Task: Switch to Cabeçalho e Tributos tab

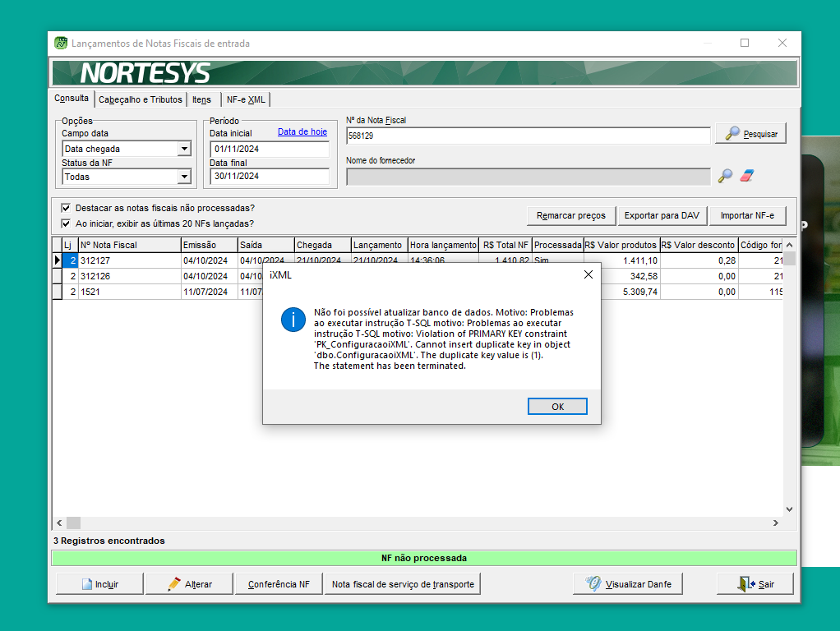Action: coord(141,99)
